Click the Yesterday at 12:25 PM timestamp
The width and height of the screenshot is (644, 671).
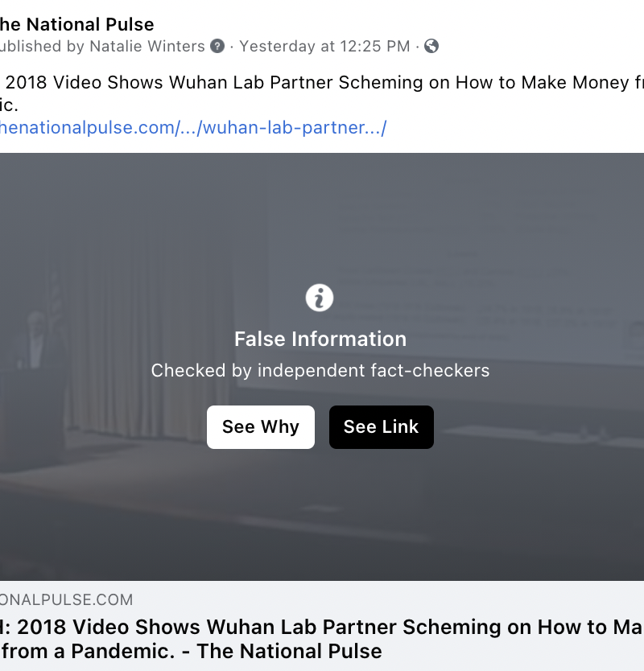pyautogui.click(x=324, y=46)
